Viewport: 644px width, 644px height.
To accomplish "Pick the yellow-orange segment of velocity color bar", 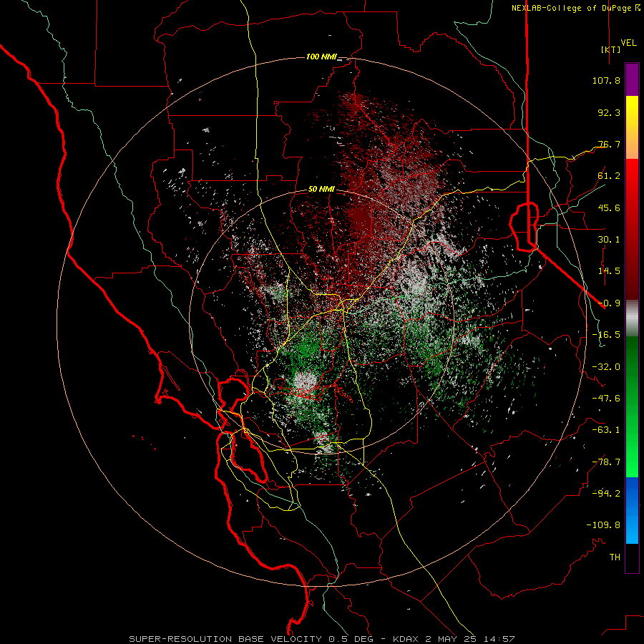I will (x=632, y=127).
